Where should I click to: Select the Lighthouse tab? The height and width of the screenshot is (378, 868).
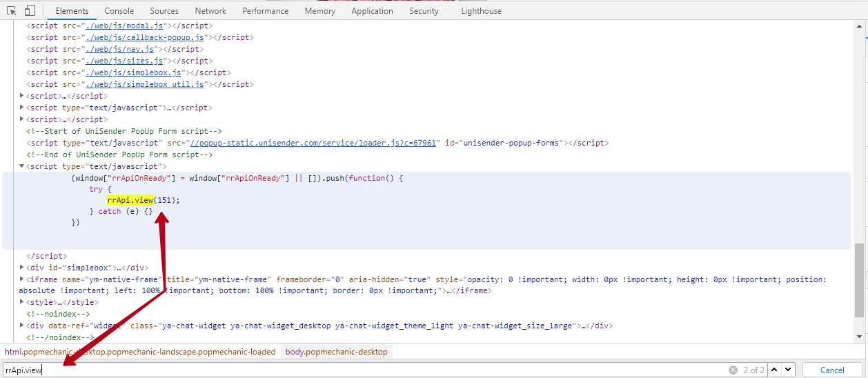pyautogui.click(x=481, y=11)
